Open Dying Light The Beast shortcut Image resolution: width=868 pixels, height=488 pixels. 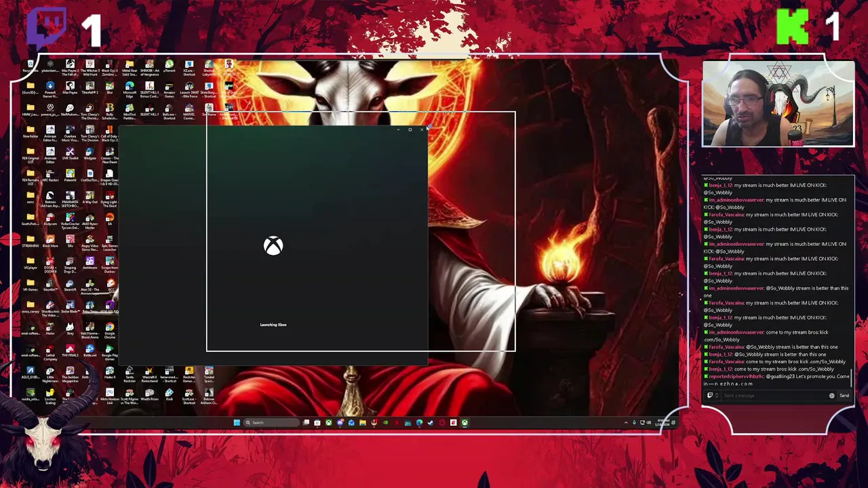(x=110, y=199)
